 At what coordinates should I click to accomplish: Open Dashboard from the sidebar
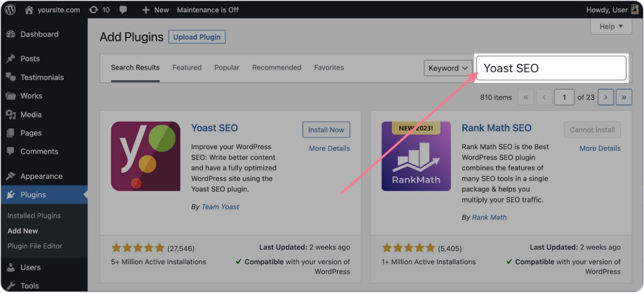point(39,34)
